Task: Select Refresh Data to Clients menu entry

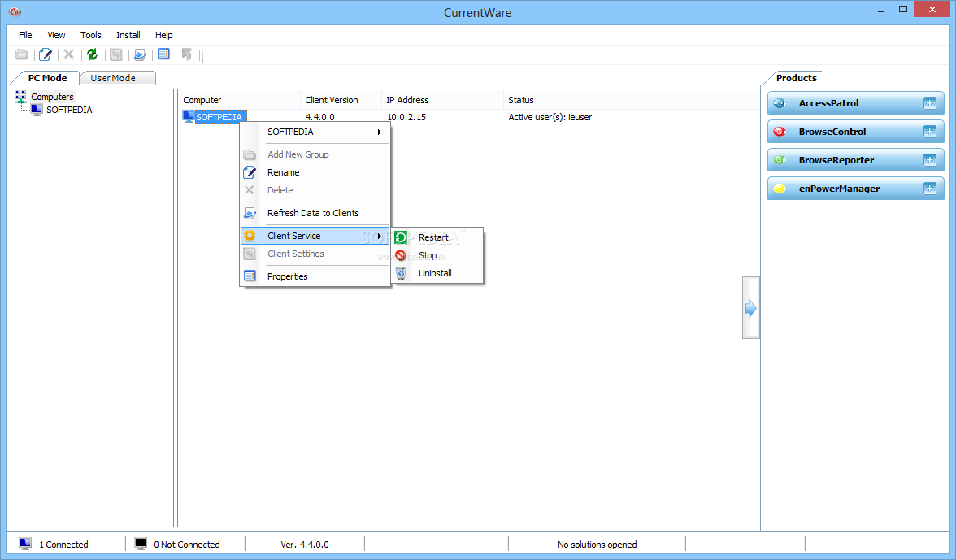Action: point(315,213)
